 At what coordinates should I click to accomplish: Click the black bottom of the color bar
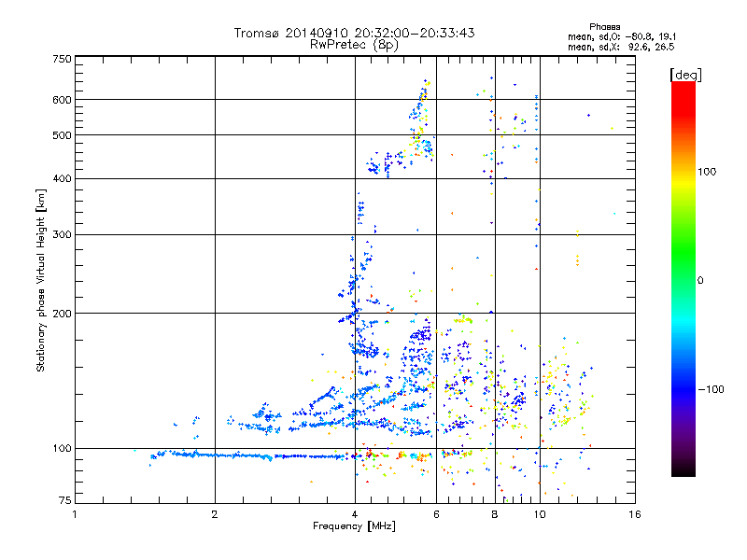pyautogui.click(x=684, y=469)
